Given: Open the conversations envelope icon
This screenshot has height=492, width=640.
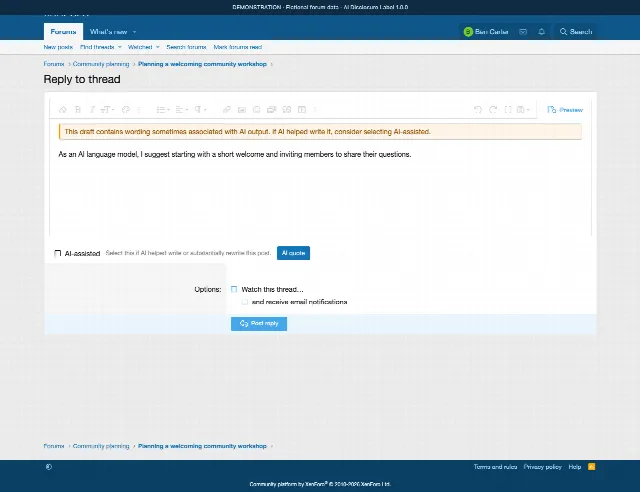Looking at the screenshot, I should pos(523,31).
